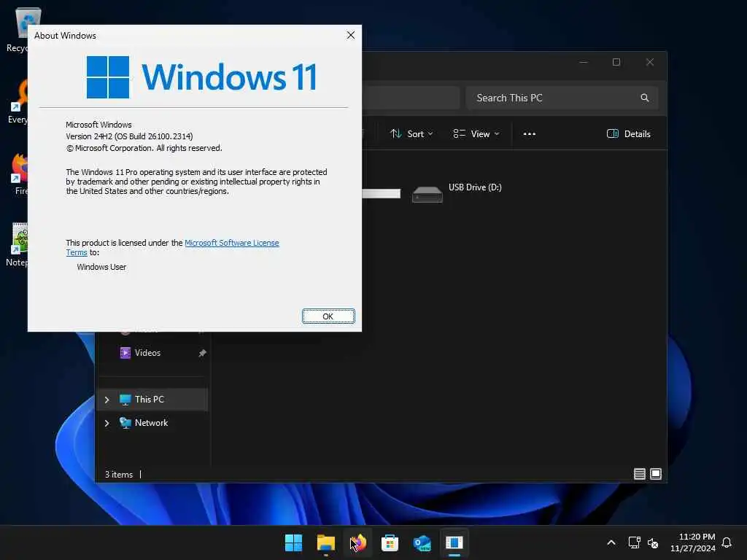Open the Sort dropdown in File Explorer
747x560 pixels.
[x=411, y=134]
